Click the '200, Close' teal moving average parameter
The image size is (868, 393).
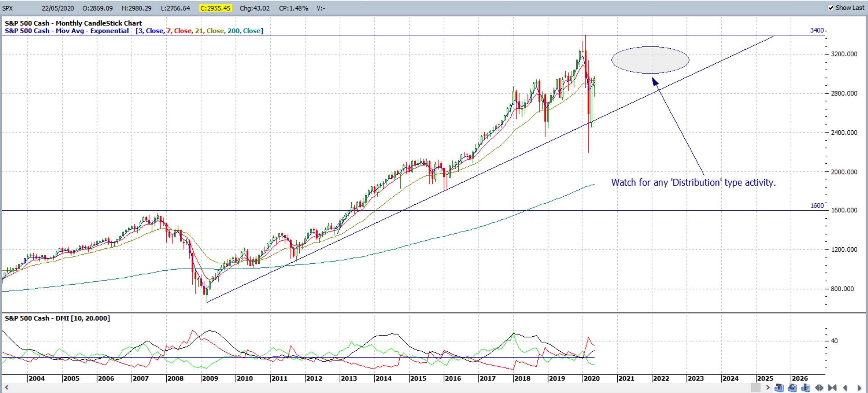(244, 31)
